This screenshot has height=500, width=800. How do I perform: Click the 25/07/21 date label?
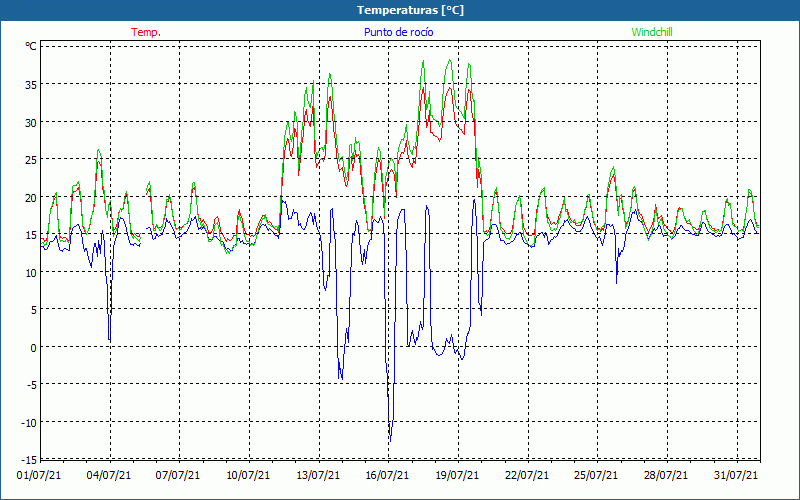(x=596, y=476)
